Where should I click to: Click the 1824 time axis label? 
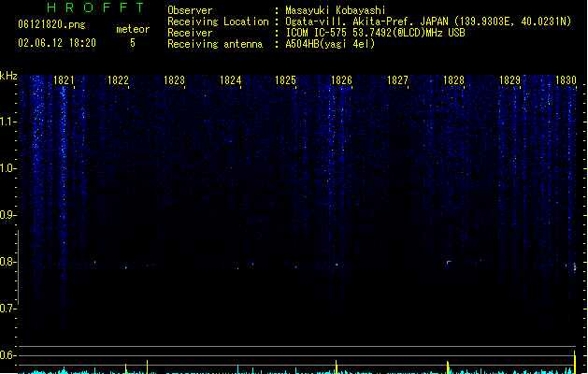point(230,80)
